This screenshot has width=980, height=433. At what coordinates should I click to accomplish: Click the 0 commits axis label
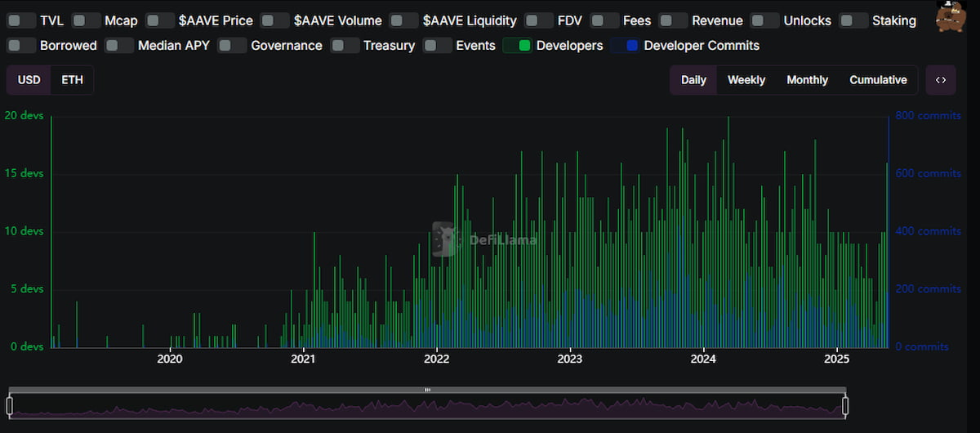[922, 346]
